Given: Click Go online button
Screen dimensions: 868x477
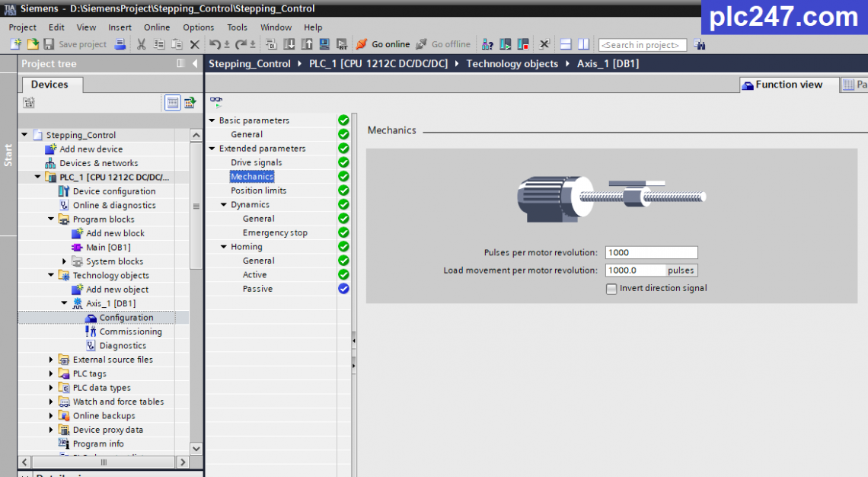Looking at the screenshot, I should pyautogui.click(x=383, y=44).
